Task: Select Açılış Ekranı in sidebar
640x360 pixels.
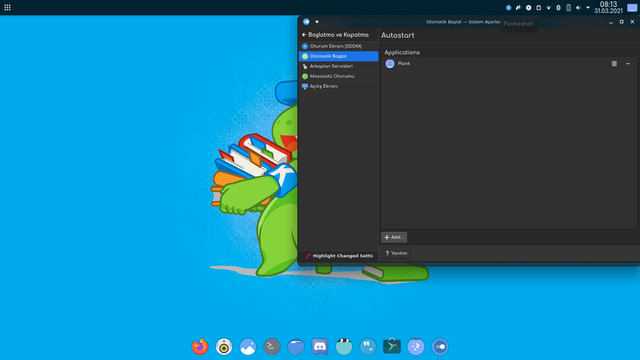Action: point(338,86)
